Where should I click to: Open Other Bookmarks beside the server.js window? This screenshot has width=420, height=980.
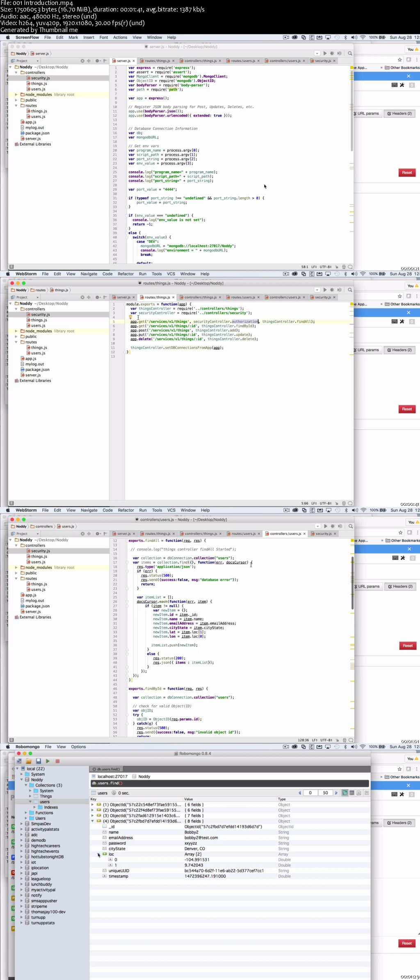[x=402, y=68]
